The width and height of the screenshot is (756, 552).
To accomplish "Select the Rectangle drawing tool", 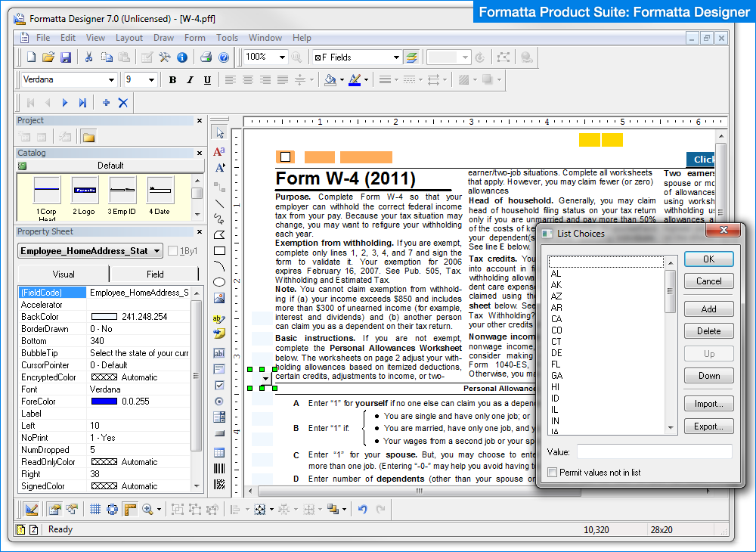I will pyautogui.click(x=218, y=250).
